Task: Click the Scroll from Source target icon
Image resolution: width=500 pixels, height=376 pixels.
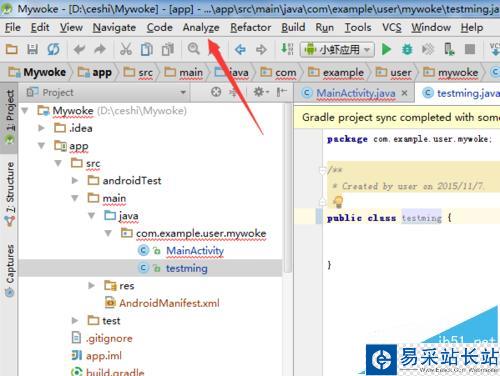Action: (x=216, y=92)
